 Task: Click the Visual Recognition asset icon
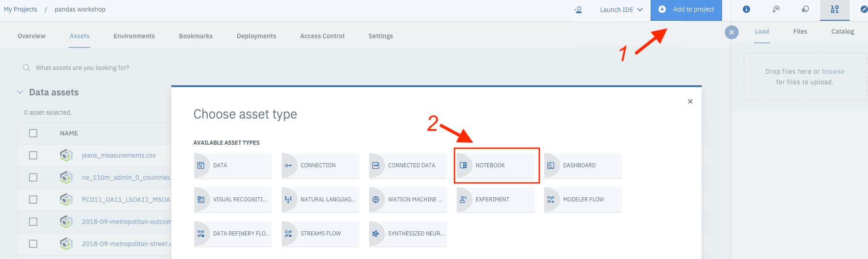click(x=201, y=200)
